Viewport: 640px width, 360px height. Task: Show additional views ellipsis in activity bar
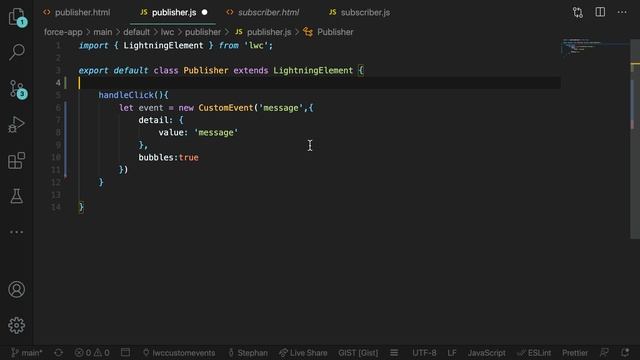16,232
